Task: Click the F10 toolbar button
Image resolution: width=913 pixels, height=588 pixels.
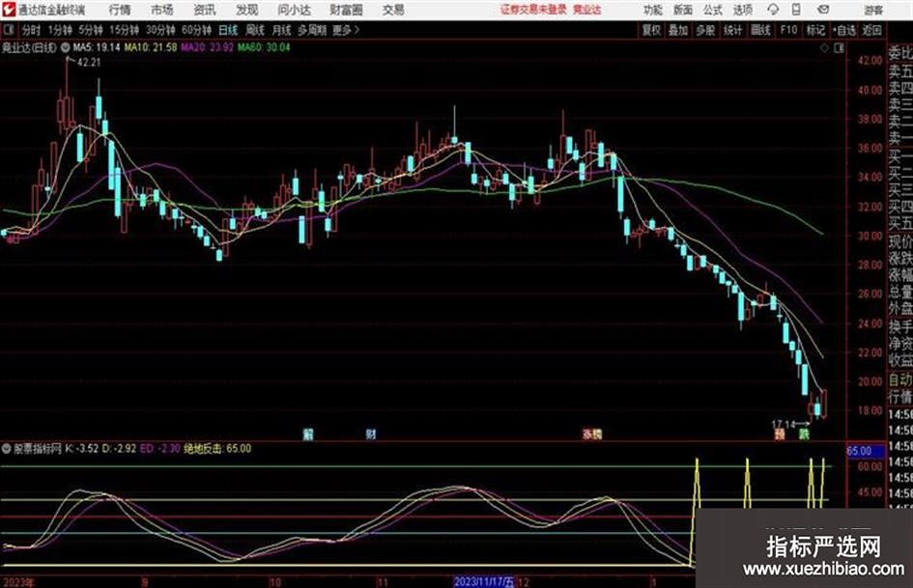Action: (788, 30)
